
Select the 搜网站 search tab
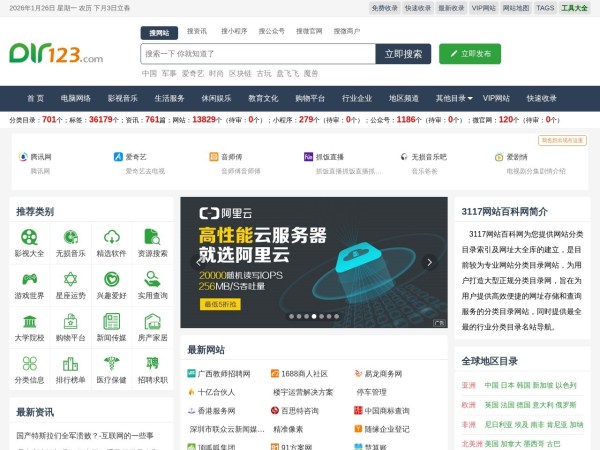159,33
